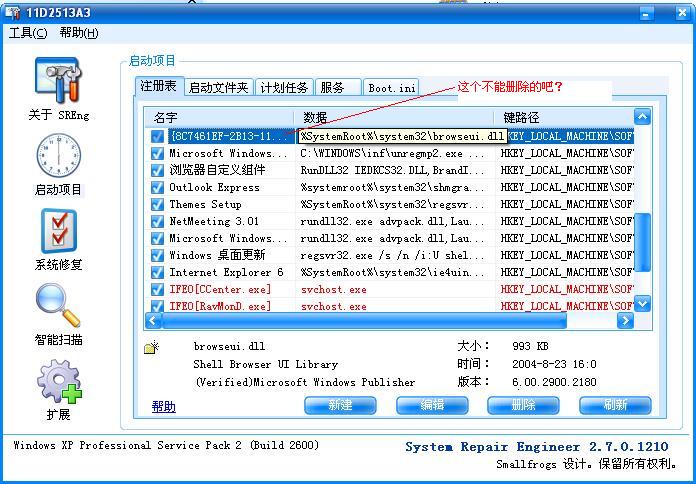This screenshot has height=484, width=696.
Task: Toggle the Outlook Express checkbox
Action: point(157,187)
